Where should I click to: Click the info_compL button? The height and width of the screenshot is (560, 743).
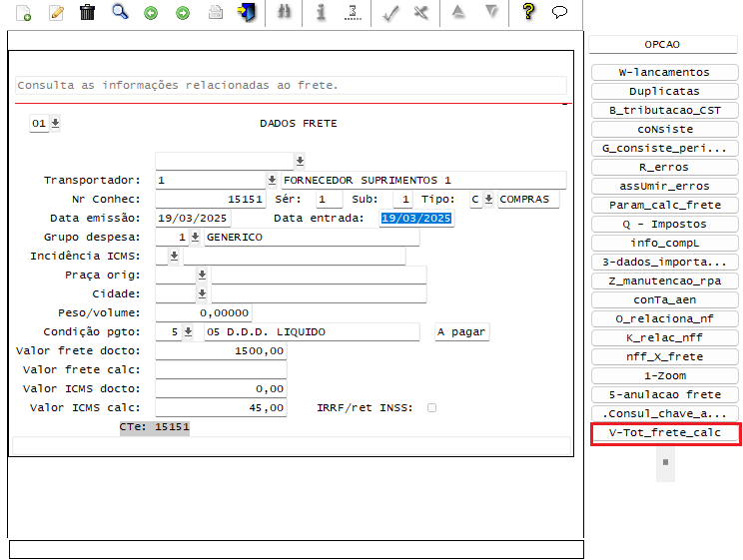pyautogui.click(x=664, y=243)
